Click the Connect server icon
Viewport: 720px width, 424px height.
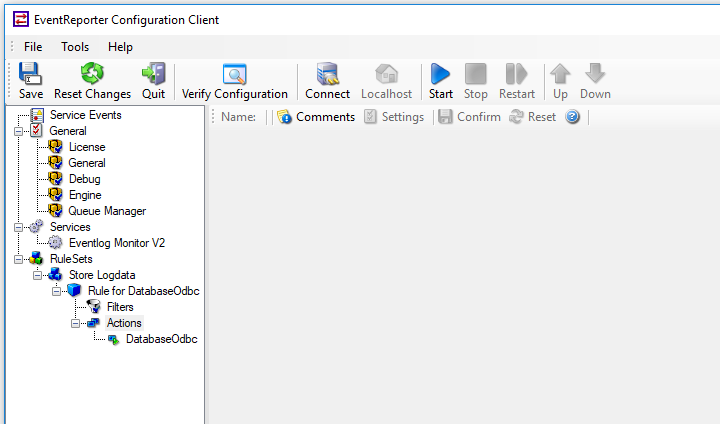click(327, 73)
